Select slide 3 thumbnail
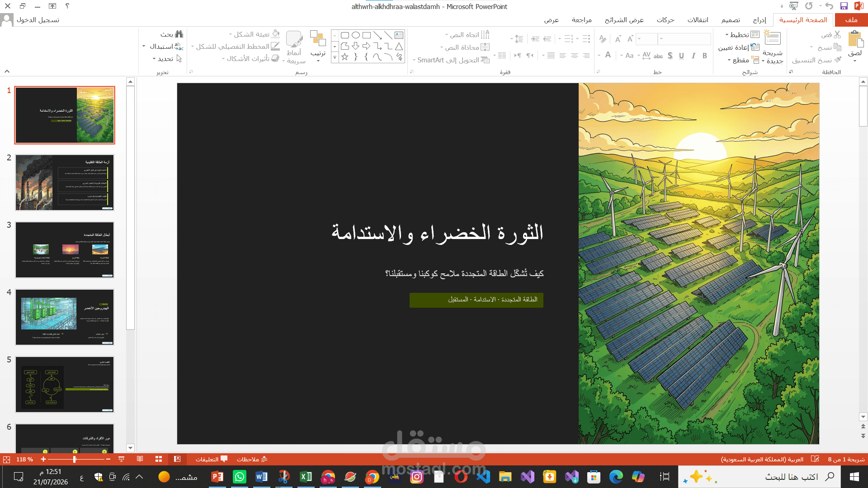This screenshot has width=868, height=488. [65, 249]
